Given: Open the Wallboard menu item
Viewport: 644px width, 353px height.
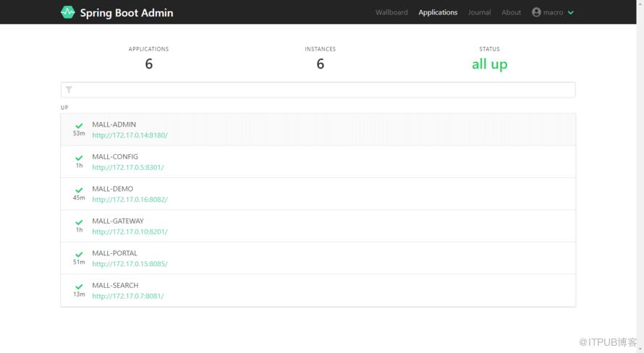Looking at the screenshot, I should (391, 12).
